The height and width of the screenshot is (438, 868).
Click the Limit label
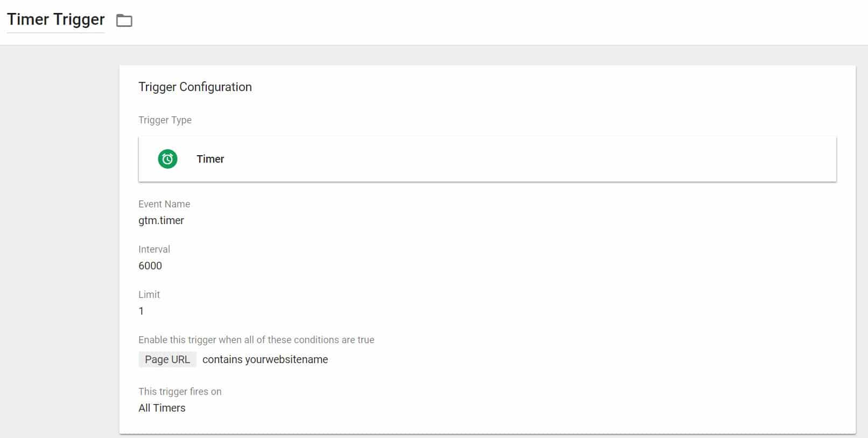click(149, 295)
